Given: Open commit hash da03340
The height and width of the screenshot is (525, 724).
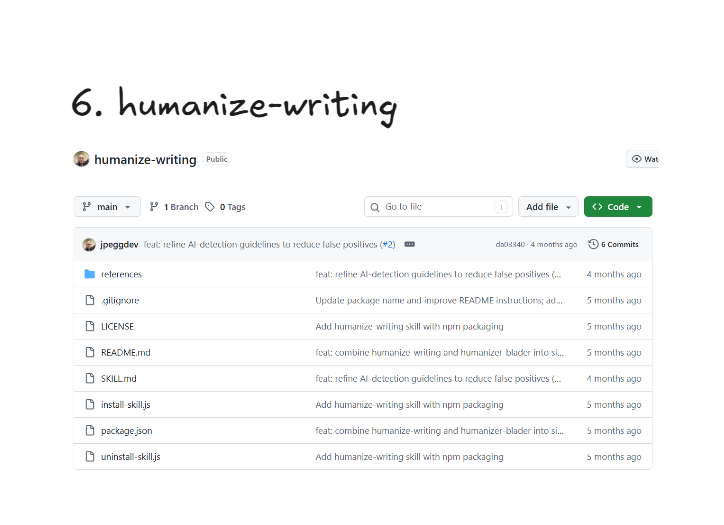Looking at the screenshot, I should click(x=510, y=244).
